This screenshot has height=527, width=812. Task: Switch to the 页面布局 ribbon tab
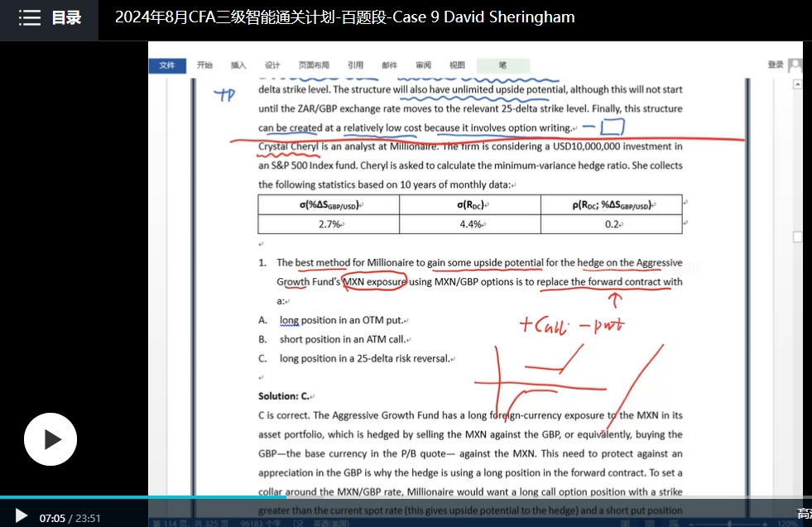(314, 65)
